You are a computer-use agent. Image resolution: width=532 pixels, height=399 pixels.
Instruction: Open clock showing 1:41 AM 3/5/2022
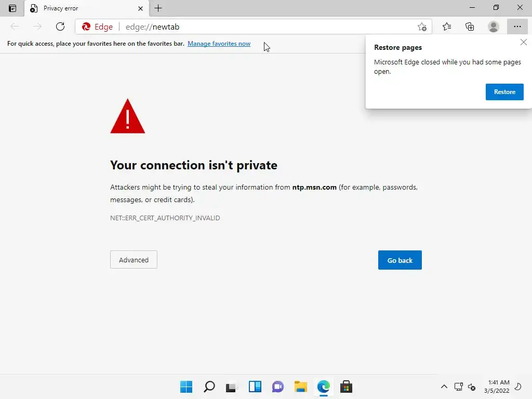[497, 387]
